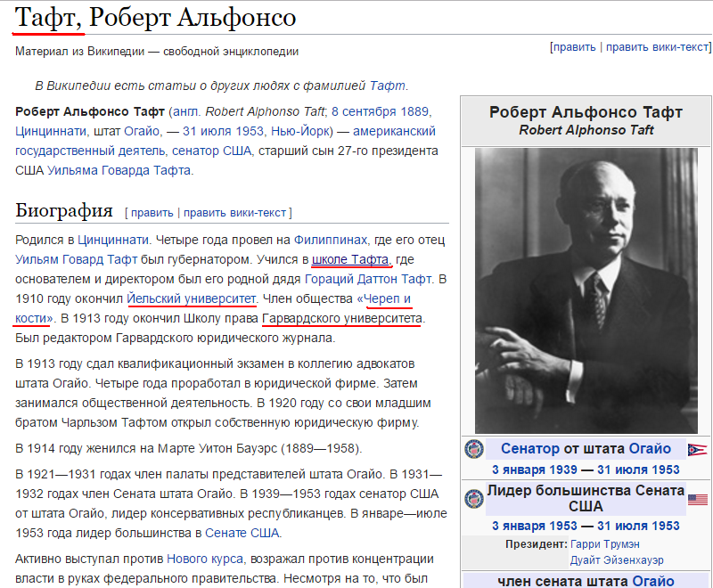Open 'Уильям Говард Тафт' link in Биография
This screenshot has width=713, height=588.
coord(76,259)
